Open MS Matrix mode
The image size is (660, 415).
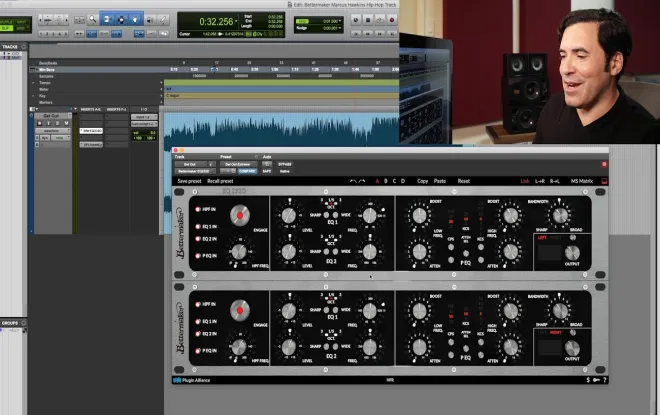pyautogui.click(x=582, y=181)
